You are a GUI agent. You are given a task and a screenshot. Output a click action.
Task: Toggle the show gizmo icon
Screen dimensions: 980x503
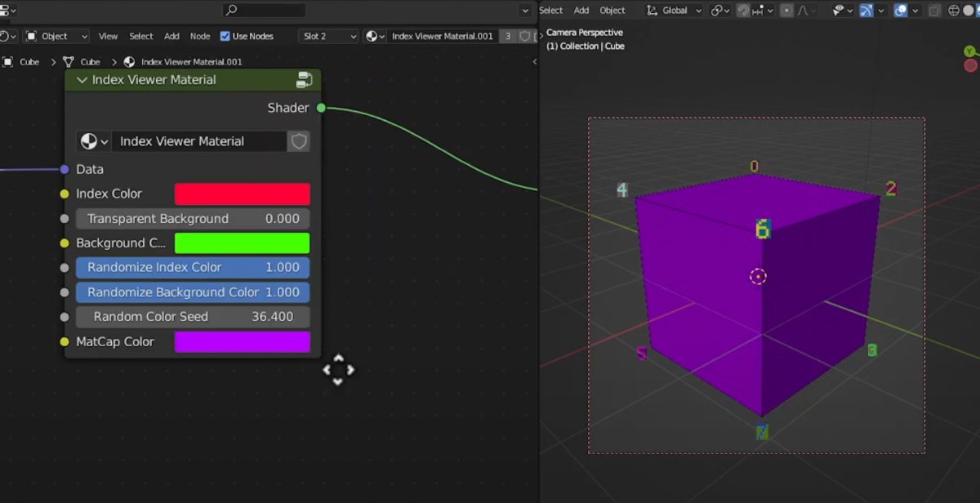click(866, 11)
